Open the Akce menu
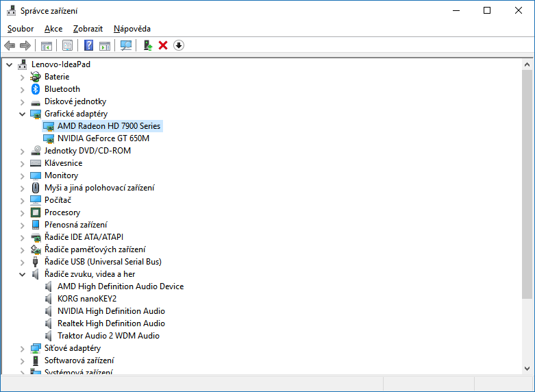The image size is (535, 392). pyautogui.click(x=53, y=29)
